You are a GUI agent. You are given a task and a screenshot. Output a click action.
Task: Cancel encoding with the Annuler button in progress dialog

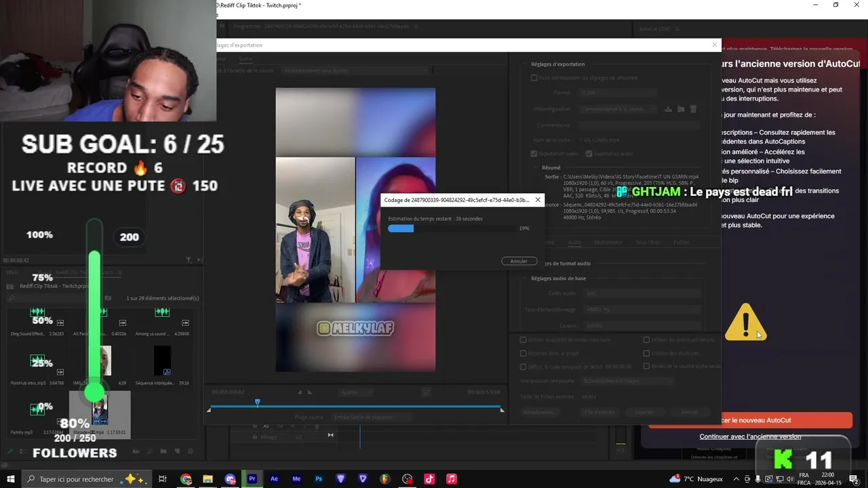(x=519, y=261)
